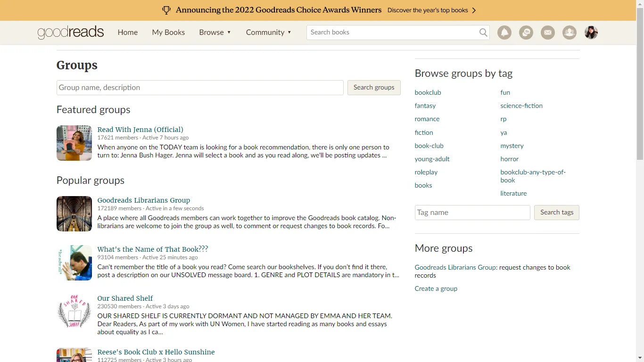Browse groups tagged fiction

pos(423,132)
